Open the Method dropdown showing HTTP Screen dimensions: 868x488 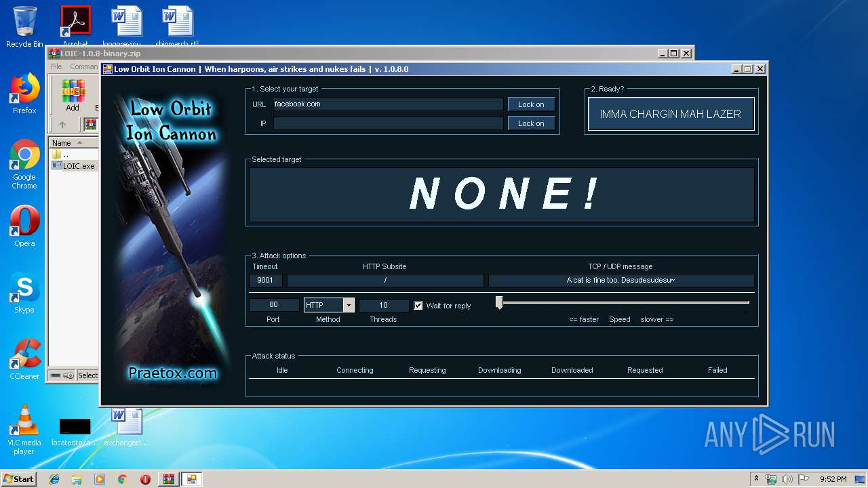[329, 305]
